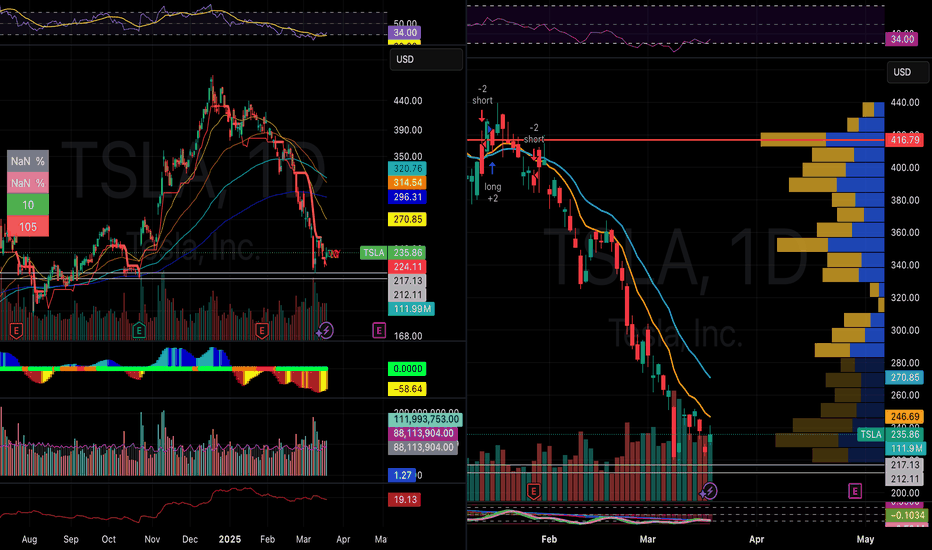Click the 111.99M volume label
This screenshot has width=932, height=550.
click(411, 309)
